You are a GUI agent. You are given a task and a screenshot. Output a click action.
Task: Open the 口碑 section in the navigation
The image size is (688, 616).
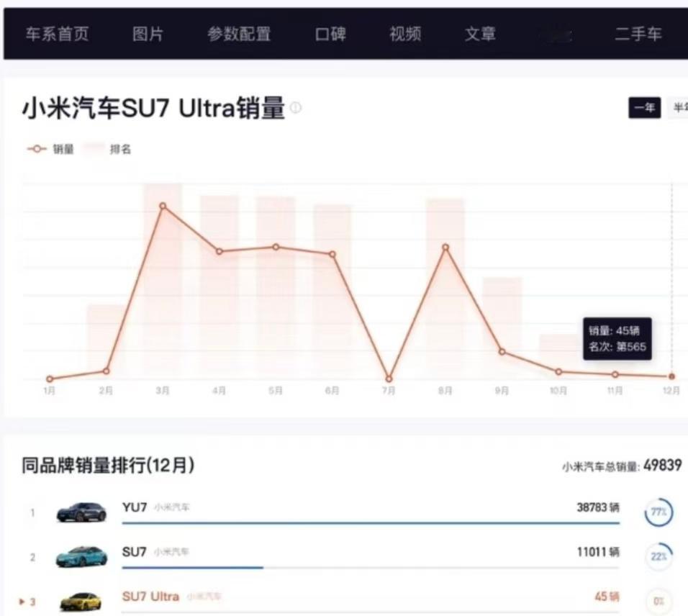[331, 33]
